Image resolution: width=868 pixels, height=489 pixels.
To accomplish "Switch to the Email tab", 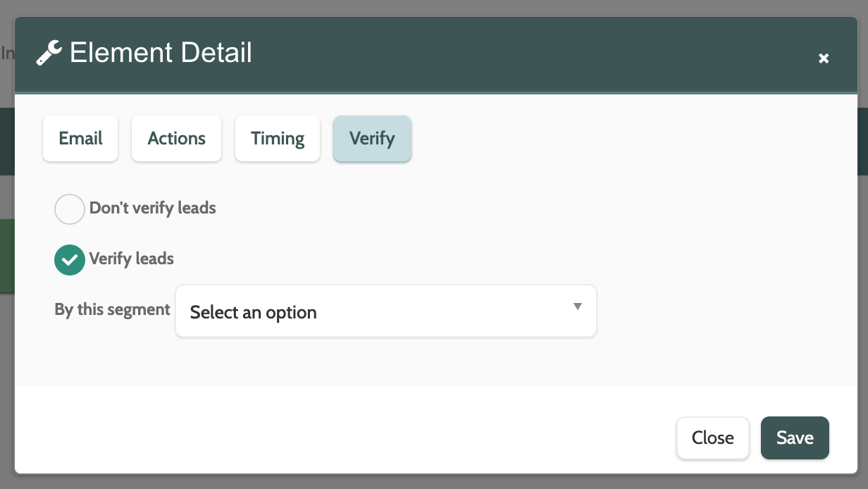I will point(80,139).
